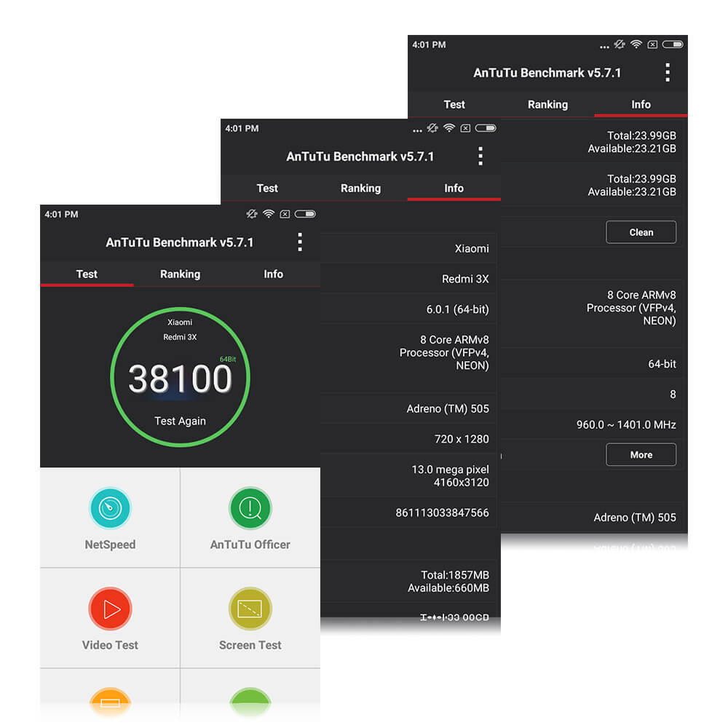This screenshot has height=728, width=728.
Task: Tap the Wi-Fi status icon above the 38100 score screen
Action: pyautogui.click(x=269, y=214)
